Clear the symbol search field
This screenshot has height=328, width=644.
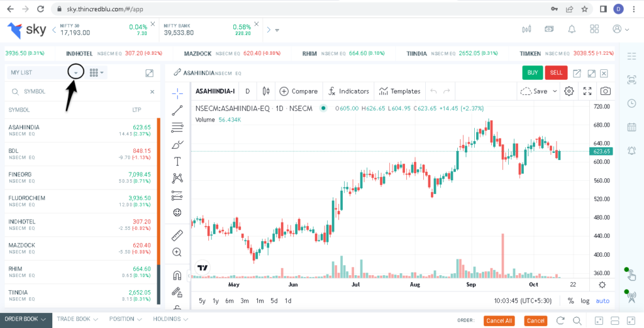152,92
